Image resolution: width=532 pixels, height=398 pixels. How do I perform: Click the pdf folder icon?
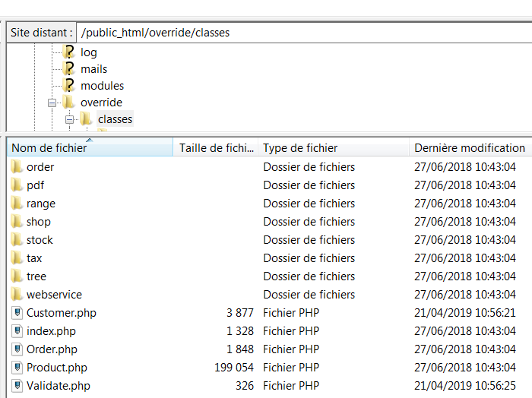click(x=17, y=185)
